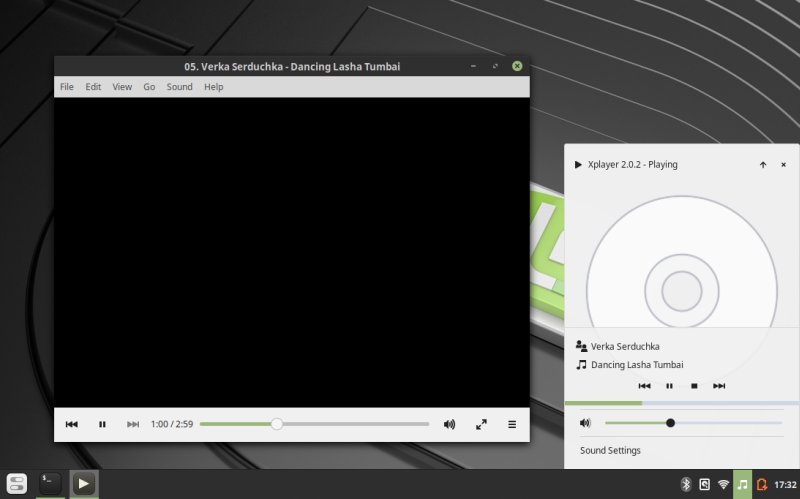The image size is (800, 499).
Task: Close player via applet X icon
Action: tap(783, 164)
